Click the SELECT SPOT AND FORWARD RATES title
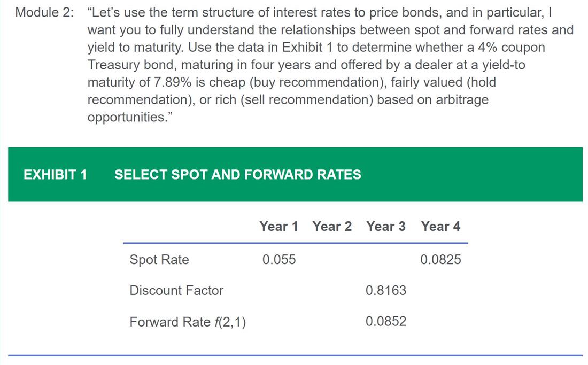This screenshot has width=588, height=365. (x=238, y=175)
